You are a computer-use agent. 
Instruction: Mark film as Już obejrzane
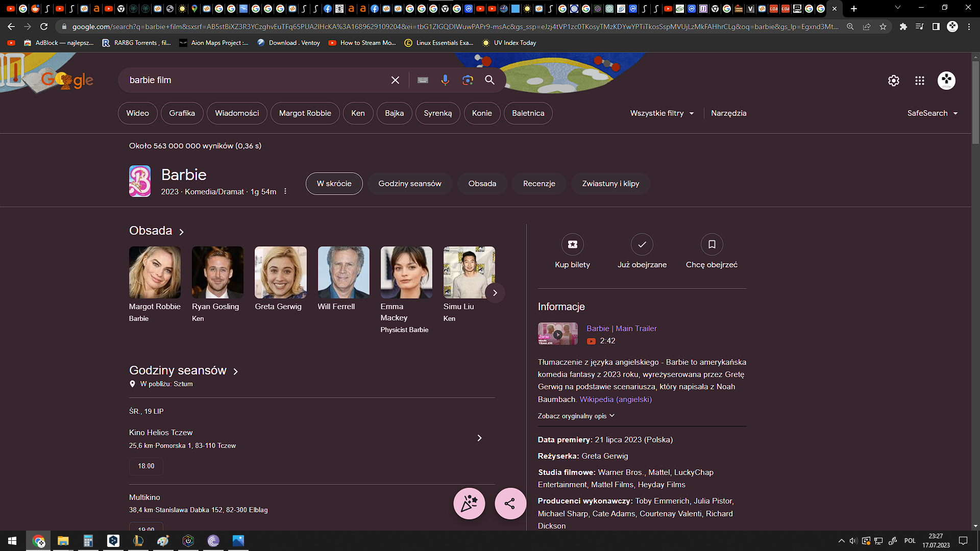[642, 245]
